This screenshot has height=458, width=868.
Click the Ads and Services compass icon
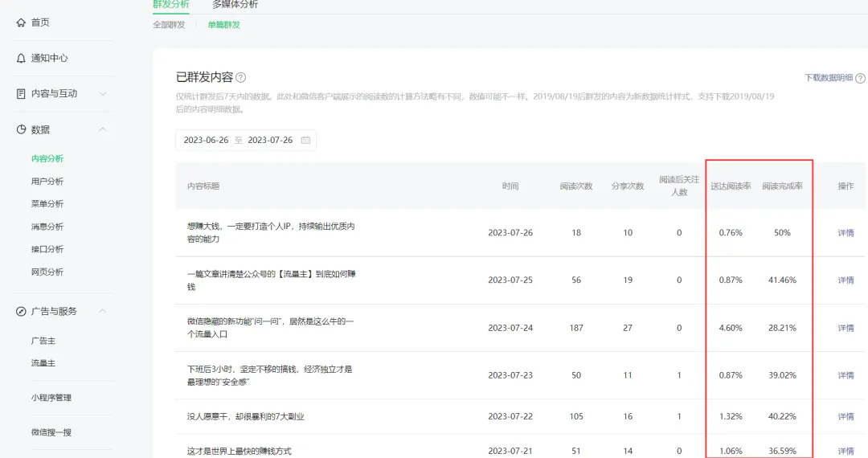pos(21,311)
